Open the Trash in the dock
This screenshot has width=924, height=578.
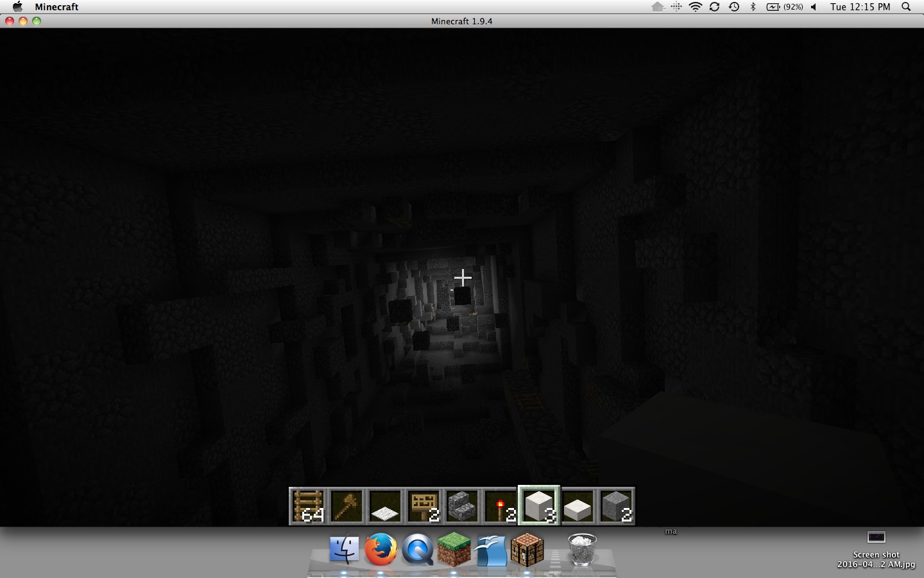tap(582, 550)
